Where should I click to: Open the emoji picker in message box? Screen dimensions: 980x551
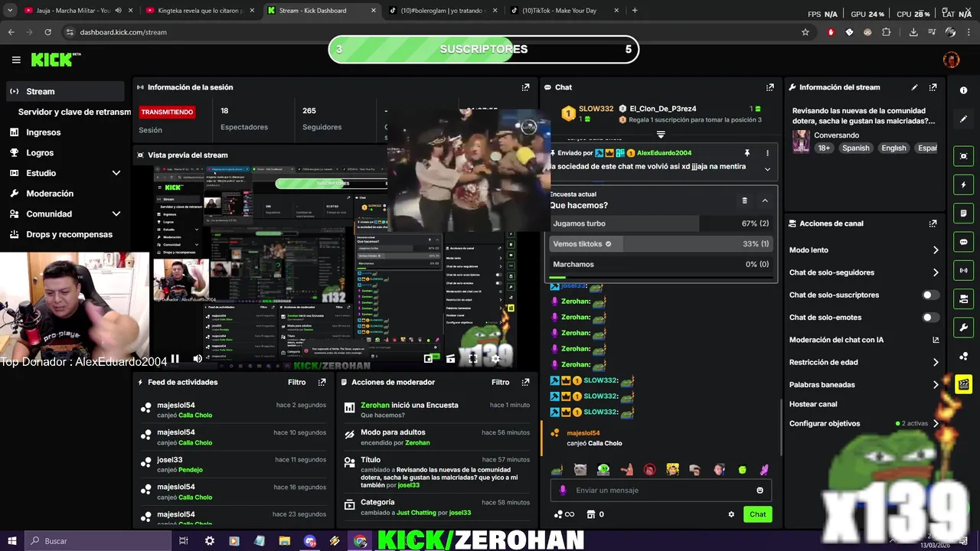pos(760,491)
